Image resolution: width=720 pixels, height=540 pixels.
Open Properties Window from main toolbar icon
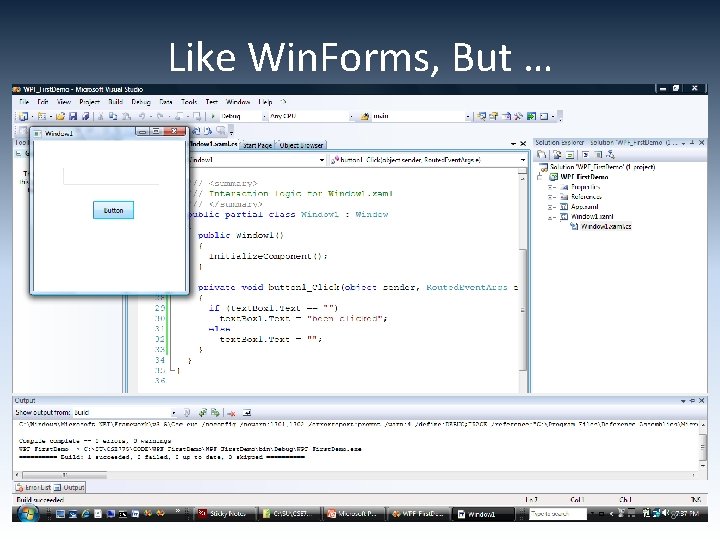pyautogui.click(x=494, y=117)
